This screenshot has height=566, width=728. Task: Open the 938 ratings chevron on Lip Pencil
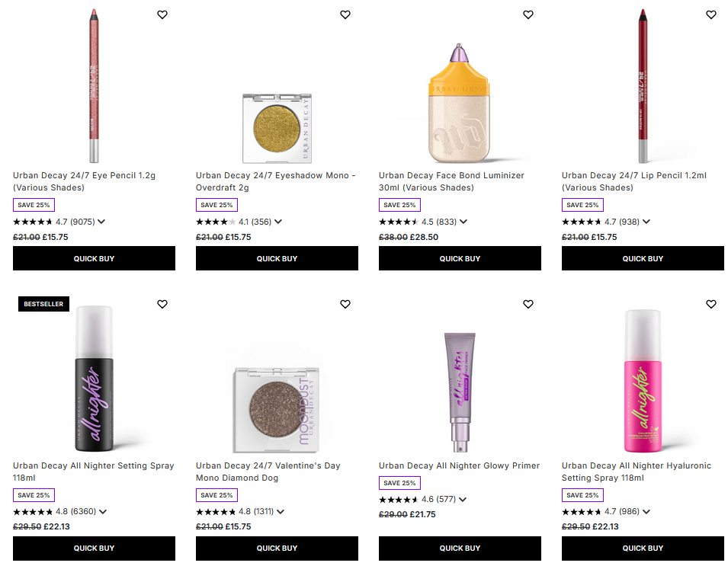pyautogui.click(x=646, y=222)
